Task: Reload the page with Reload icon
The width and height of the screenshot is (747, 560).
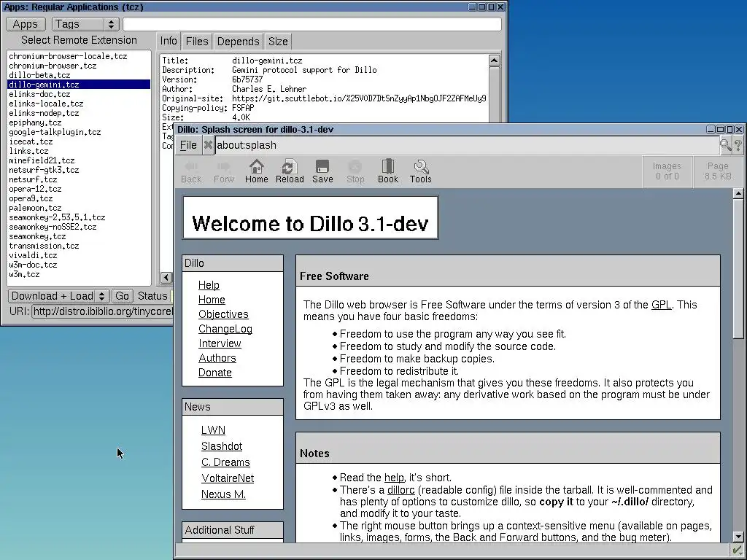Action: pyautogui.click(x=289, y=171)
